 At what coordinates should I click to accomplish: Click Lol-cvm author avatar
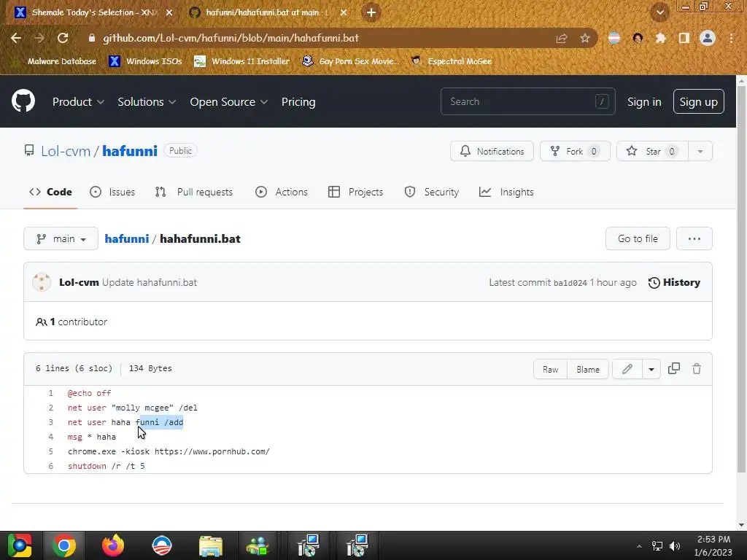[42, 282]
